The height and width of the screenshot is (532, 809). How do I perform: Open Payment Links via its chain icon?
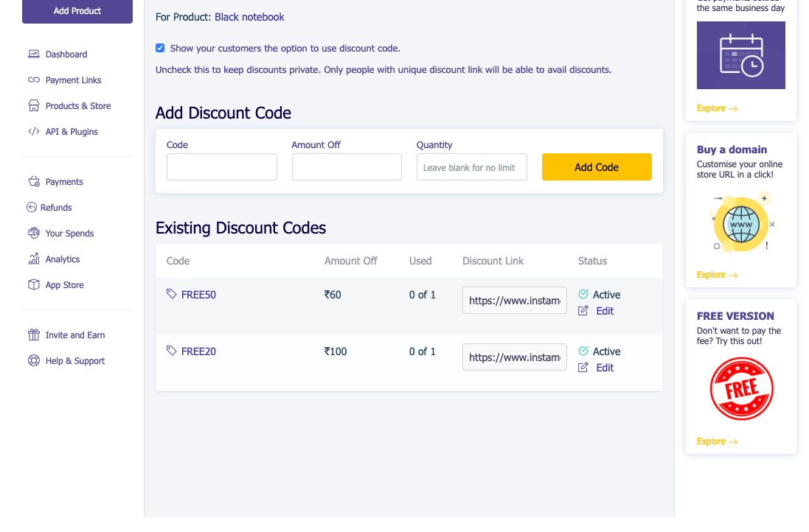pos(33,80)
